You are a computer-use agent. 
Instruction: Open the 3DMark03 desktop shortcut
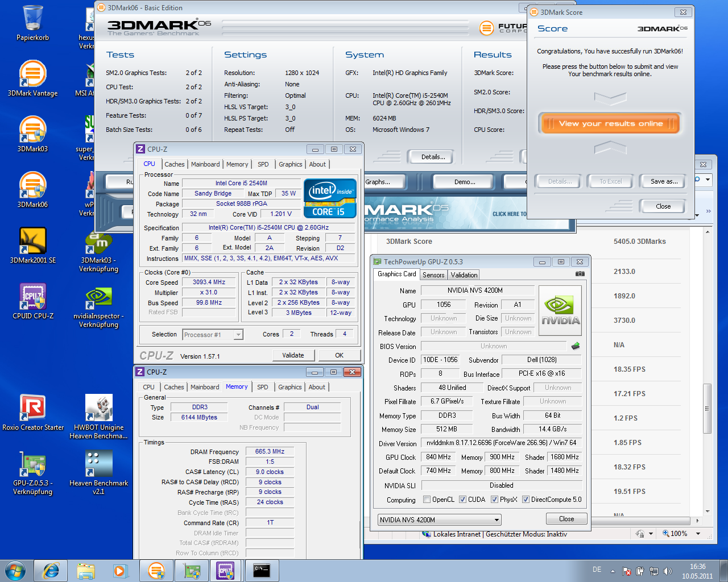pyautogui.click(x=32, y=134)
